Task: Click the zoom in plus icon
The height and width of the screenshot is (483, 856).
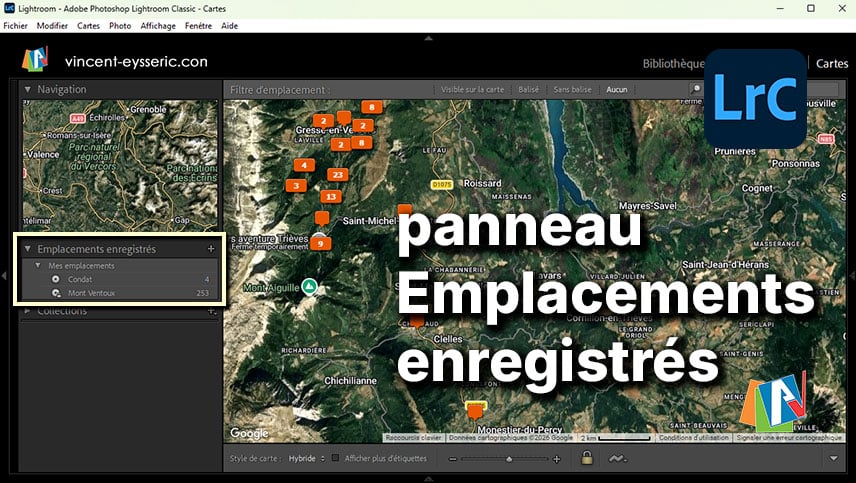Action: point(557,459)
